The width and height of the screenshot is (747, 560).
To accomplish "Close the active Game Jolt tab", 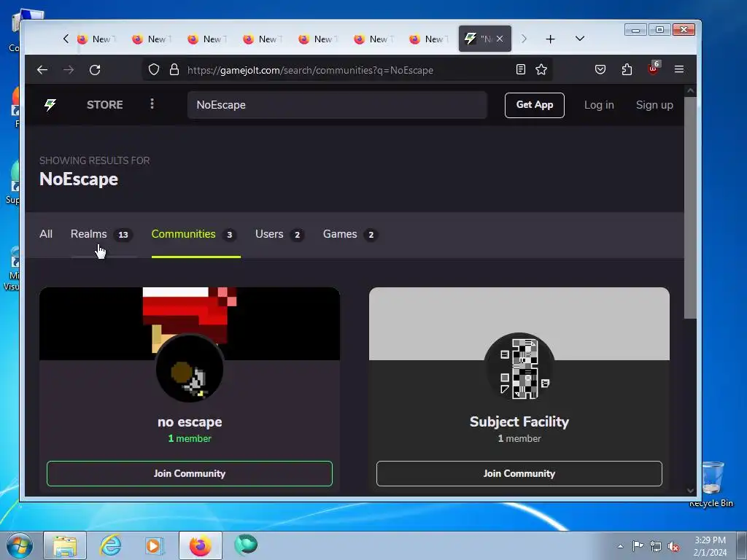I will click(499, 39).
